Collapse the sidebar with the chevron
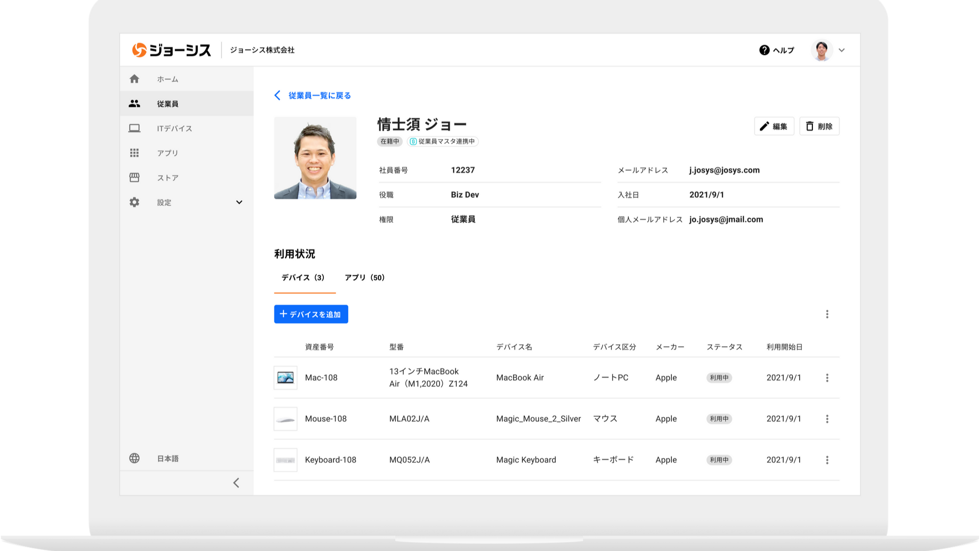The image size is (980, 551). coord(236,483)
